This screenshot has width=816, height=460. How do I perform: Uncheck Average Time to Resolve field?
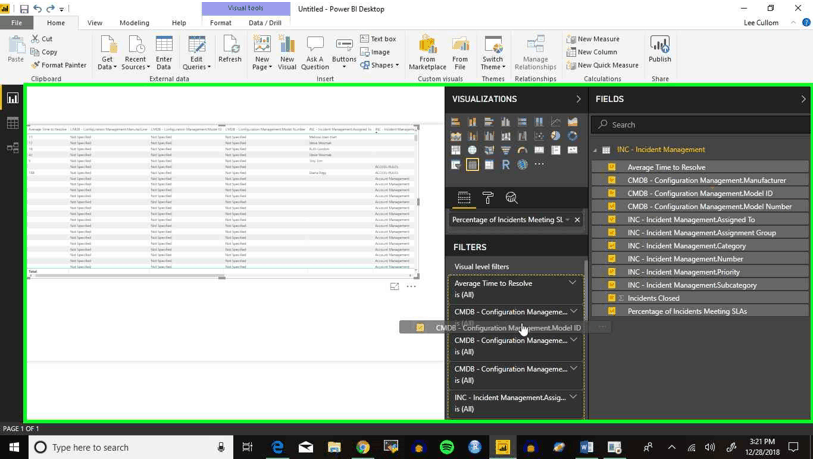tap(612, 167)
